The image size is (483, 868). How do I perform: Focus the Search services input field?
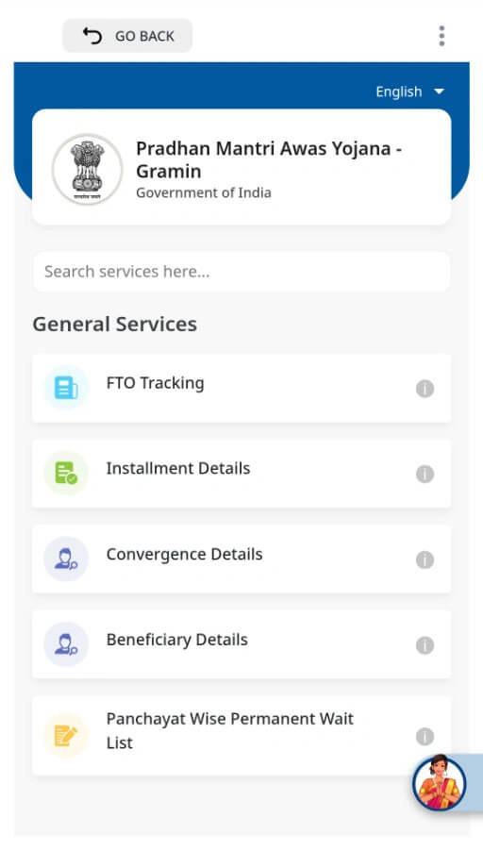coord(241,272)
